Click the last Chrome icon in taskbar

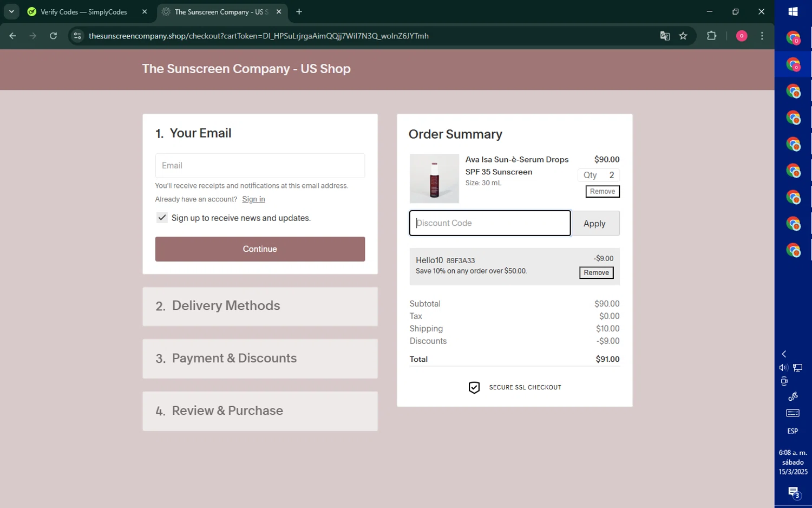793,250
